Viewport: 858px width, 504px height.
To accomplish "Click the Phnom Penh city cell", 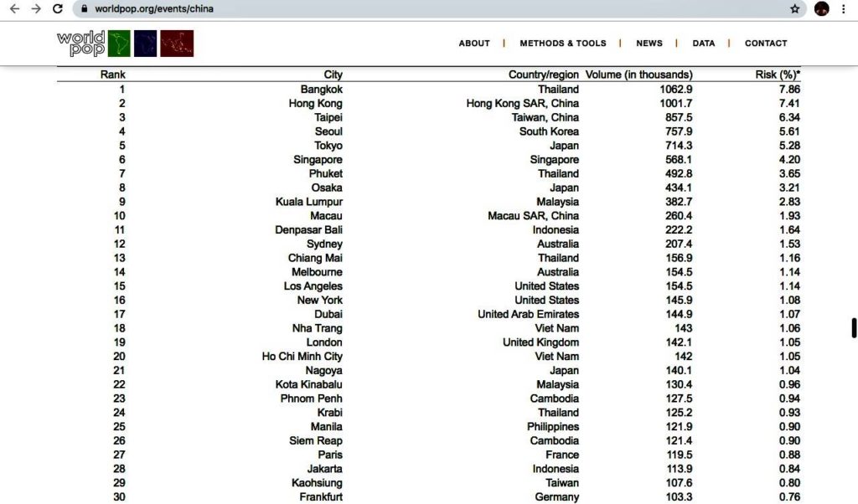I will point(312,399).
